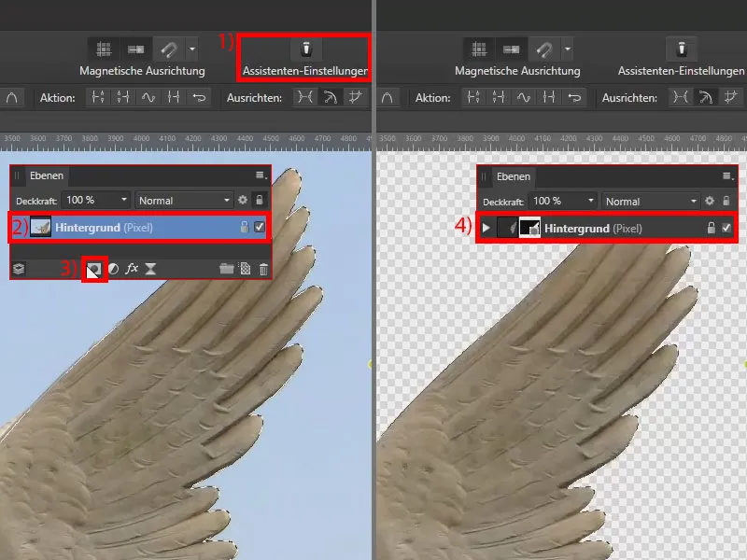Viewport: 747px width, 560px height.
Task: Open the right Ebenen panel options menu
Action: 727,176
